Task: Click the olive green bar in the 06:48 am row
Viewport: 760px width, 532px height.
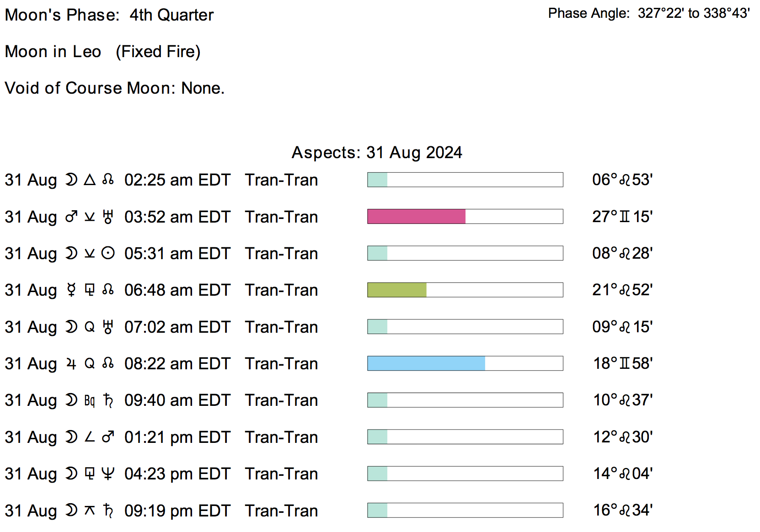Action: point(397,290)
